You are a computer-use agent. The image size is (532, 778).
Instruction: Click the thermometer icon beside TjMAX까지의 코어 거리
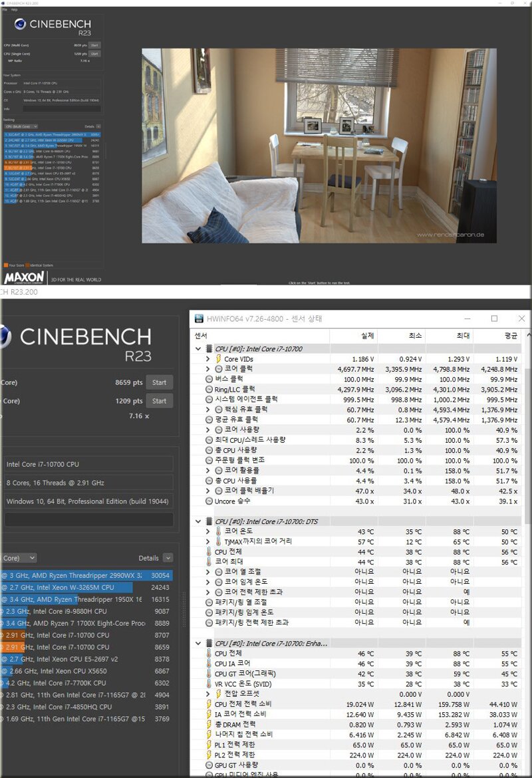pos(218,542)
